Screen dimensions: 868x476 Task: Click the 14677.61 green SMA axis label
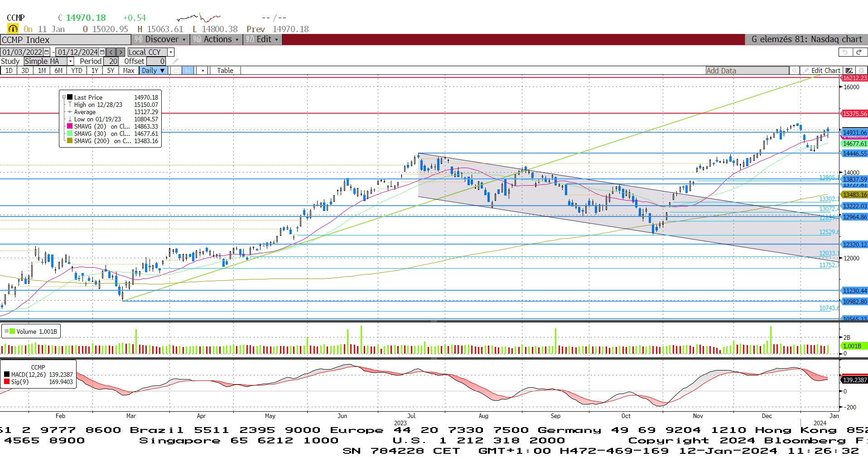pyautogui.click(x=854, y=144)
